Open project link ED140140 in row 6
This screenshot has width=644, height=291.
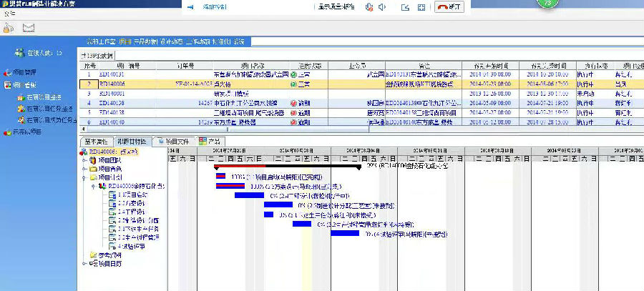coord(112,122)
